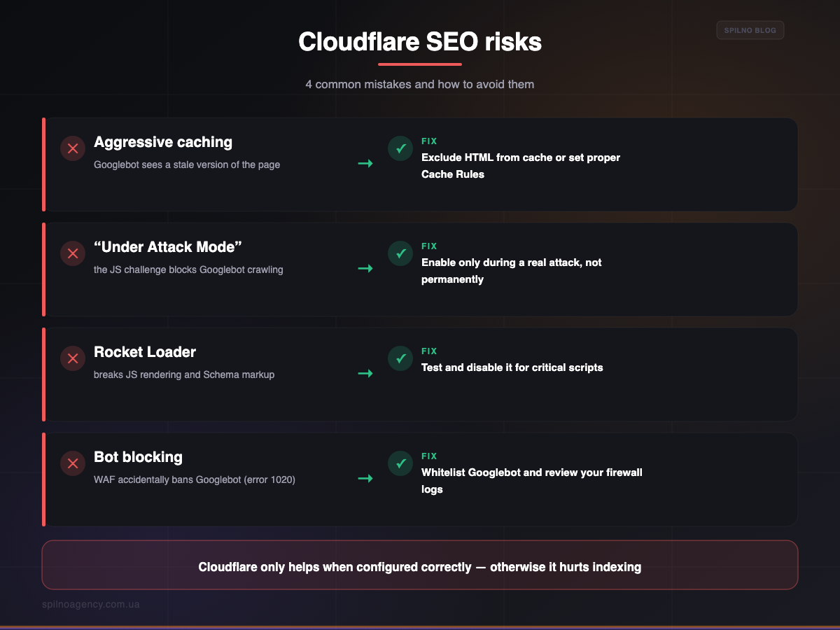Click the FIX label above Test and disable text
This screenshot has width=840, height=630.
(x=429, y=351)
